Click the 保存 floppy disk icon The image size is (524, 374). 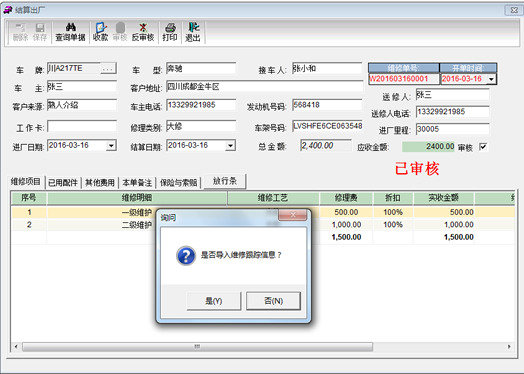click(40, 27)
